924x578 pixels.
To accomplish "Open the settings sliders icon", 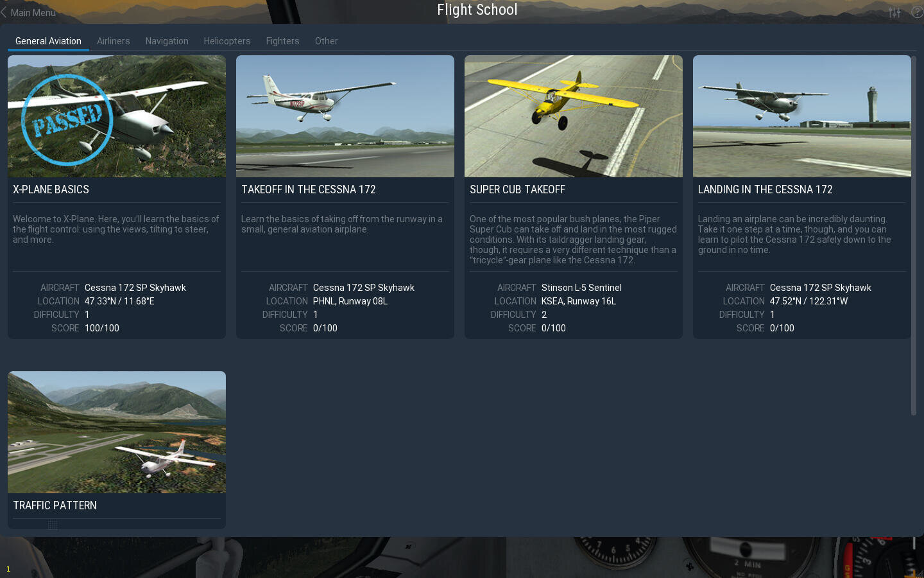I will pos(894,12).
